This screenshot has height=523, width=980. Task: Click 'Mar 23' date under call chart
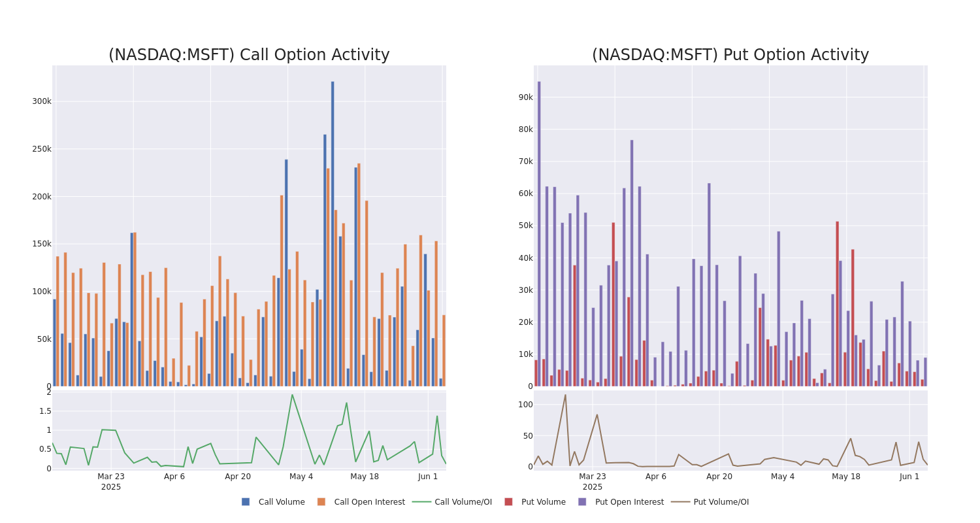(x=111, y=477)
